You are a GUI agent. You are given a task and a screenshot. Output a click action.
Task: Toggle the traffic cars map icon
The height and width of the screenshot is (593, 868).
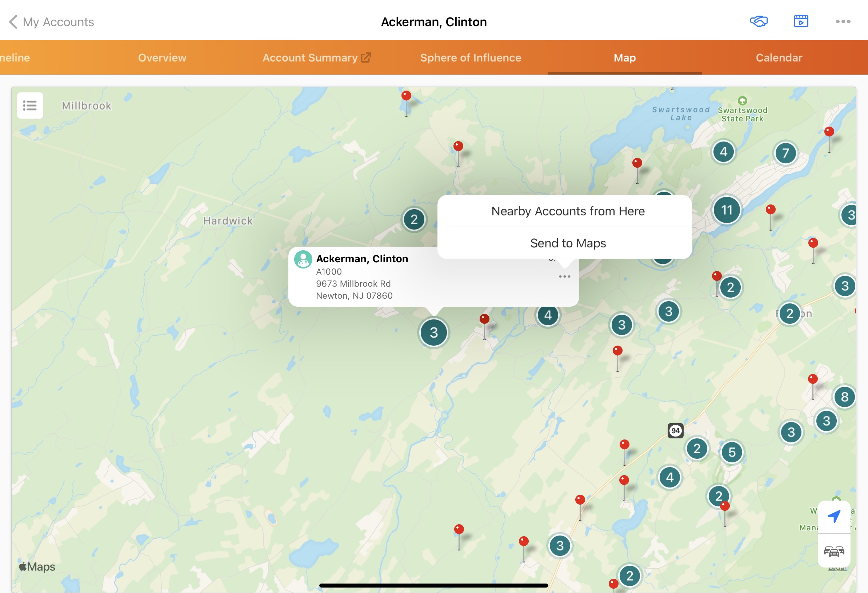pyautogui.click(x=834, y=551)
